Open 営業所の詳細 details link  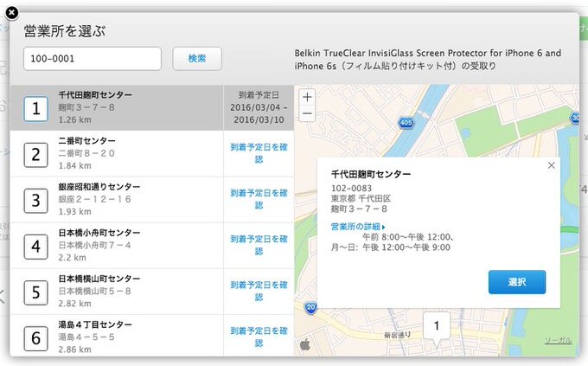coord(358,227)
